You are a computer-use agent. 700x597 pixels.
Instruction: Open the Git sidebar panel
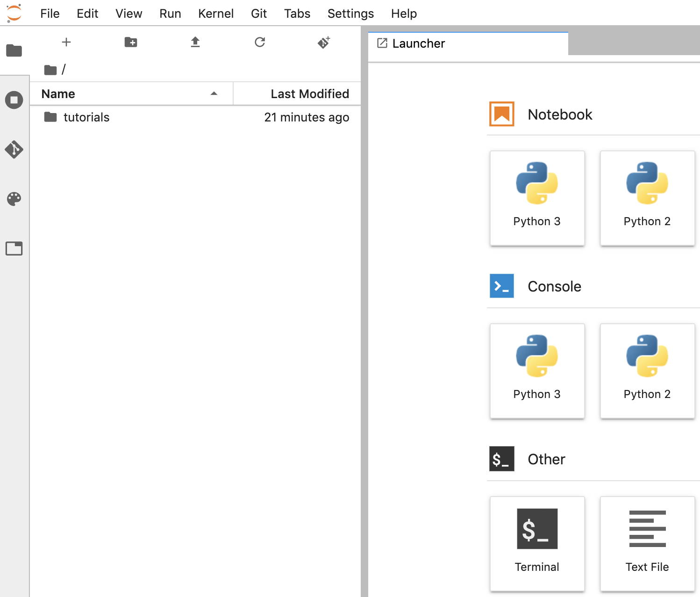click(14, 149)
